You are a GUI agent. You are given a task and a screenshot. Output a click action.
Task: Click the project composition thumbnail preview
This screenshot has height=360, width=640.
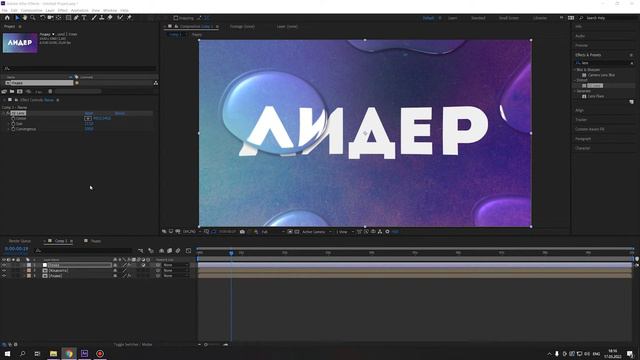click(x=20, y=42)
